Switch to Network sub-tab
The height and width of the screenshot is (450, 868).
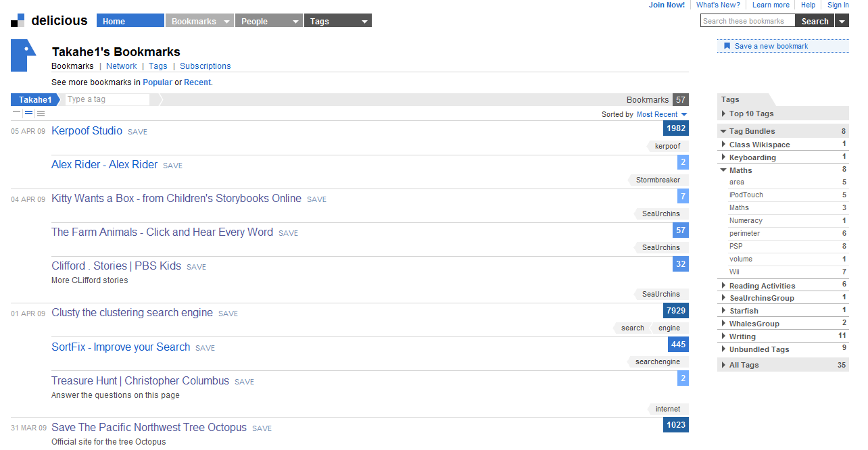coord(122,66)
